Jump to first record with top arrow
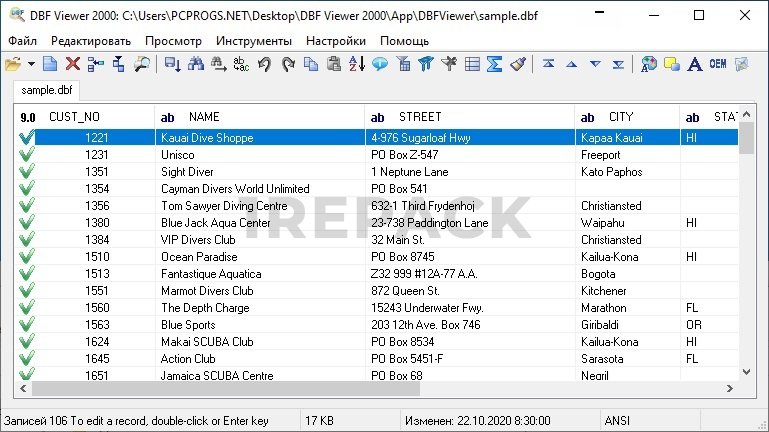 [x=548, y=64]
